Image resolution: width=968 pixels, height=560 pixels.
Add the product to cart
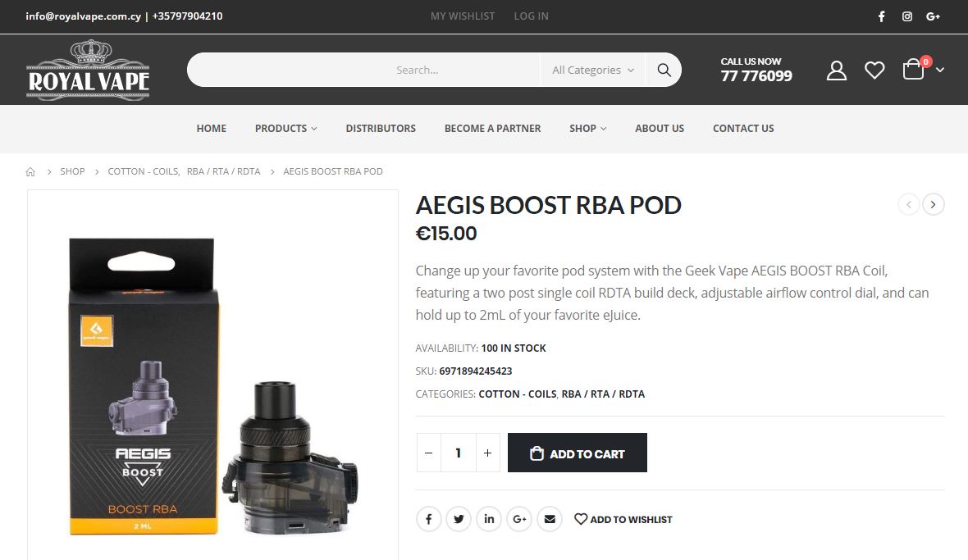(x=578, y=453)
